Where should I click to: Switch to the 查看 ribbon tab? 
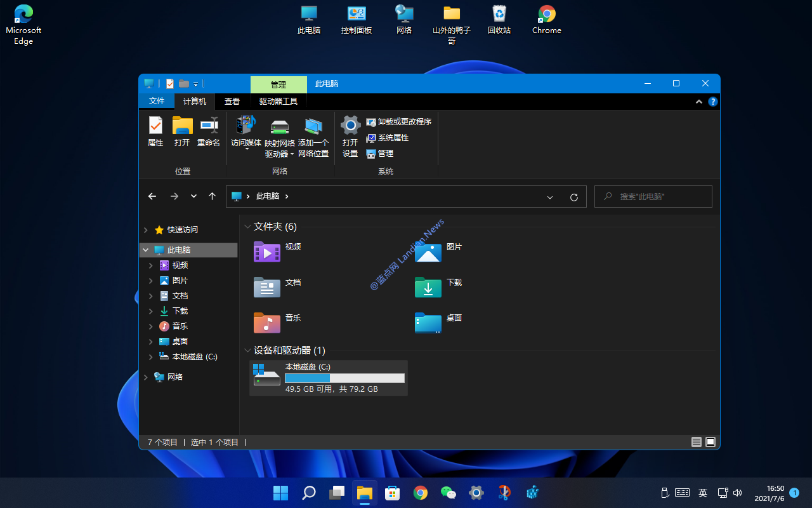tap(232, 101)
